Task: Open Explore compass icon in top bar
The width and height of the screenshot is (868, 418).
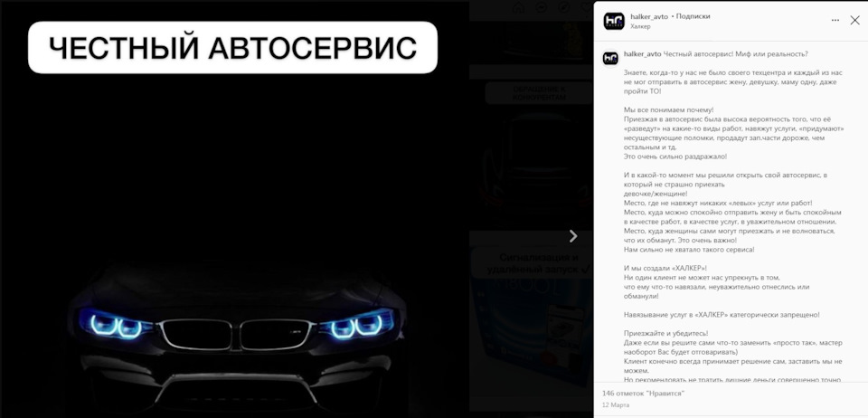Action: pyautogui.click(x=563, y=8)
